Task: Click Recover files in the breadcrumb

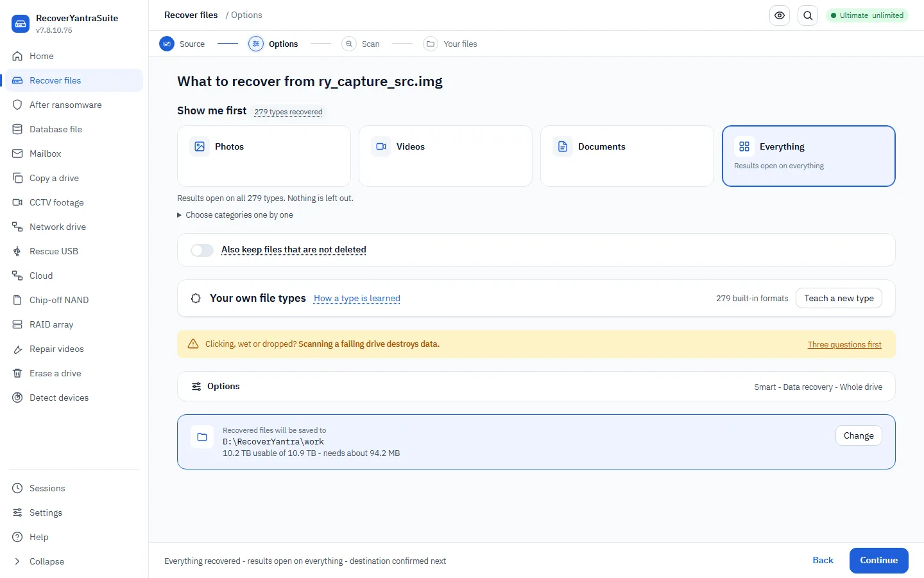Action: click(191, 15)
